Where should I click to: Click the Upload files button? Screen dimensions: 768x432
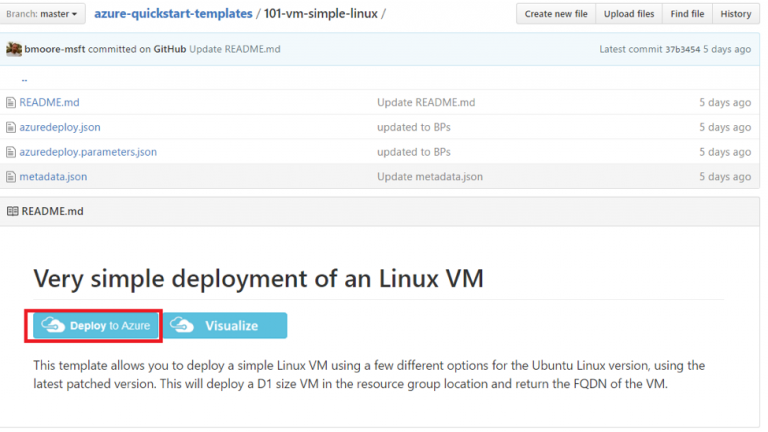click(629, 14)
